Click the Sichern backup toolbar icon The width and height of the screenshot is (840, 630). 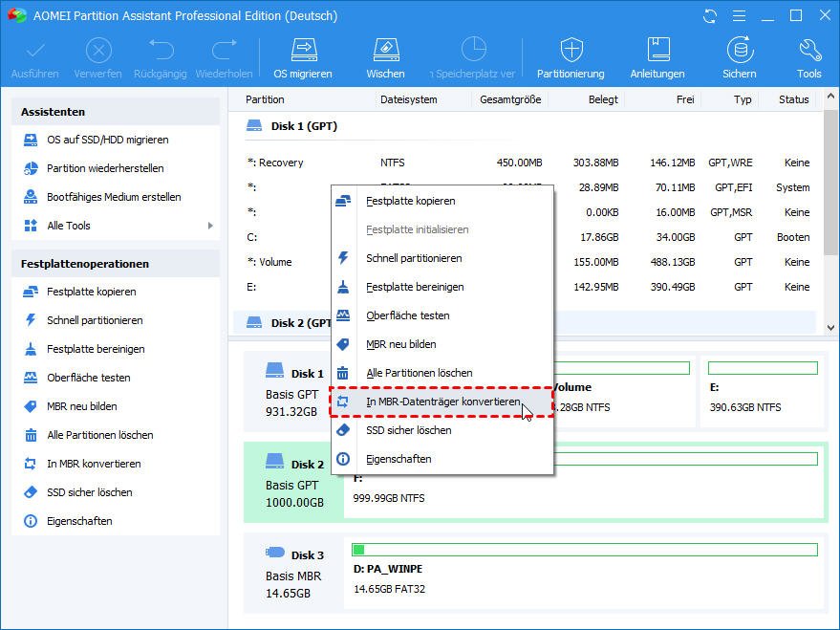point(740,51)
